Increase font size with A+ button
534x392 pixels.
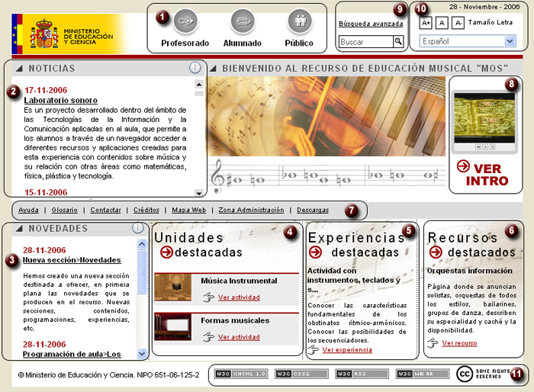tap(426, 23)
